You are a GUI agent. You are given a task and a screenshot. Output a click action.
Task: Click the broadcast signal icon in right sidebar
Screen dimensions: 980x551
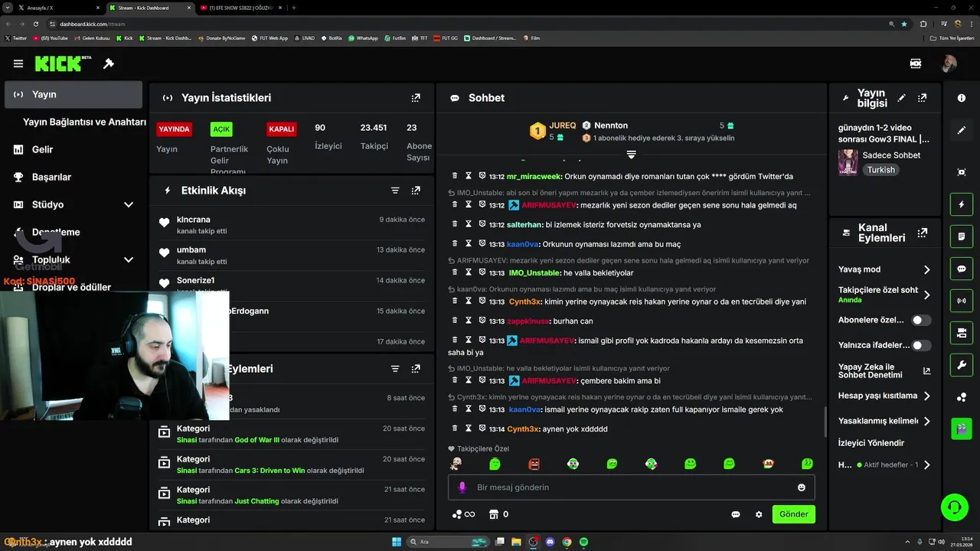pyautogui.click(x=962, y=301)
